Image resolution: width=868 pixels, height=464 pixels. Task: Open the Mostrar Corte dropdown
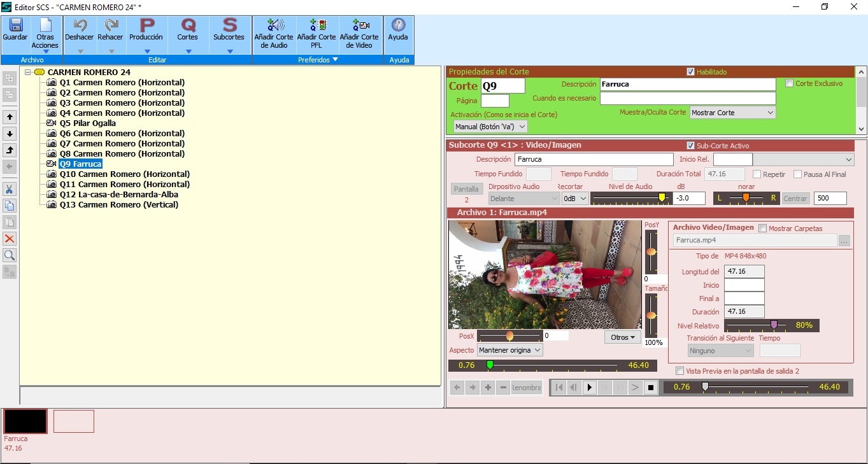coord(732,113)
